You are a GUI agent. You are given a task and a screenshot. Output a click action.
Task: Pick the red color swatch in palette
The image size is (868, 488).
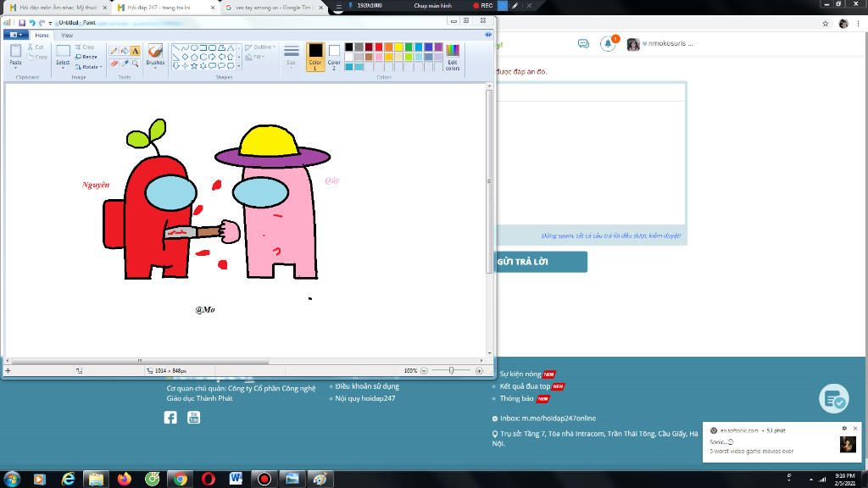pos(379,47)
